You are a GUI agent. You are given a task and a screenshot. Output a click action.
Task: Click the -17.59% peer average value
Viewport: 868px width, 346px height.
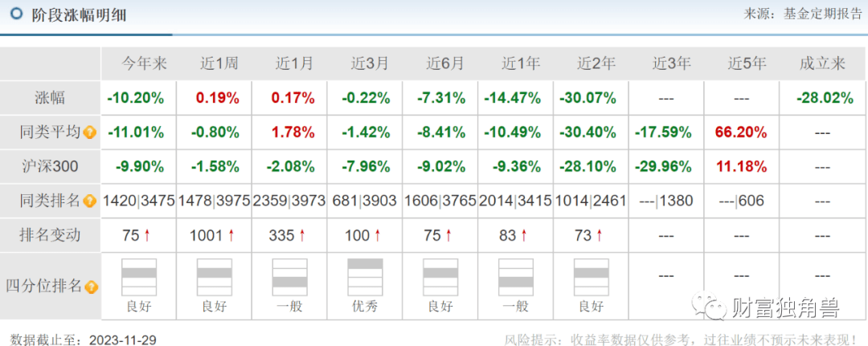(662, 132)
